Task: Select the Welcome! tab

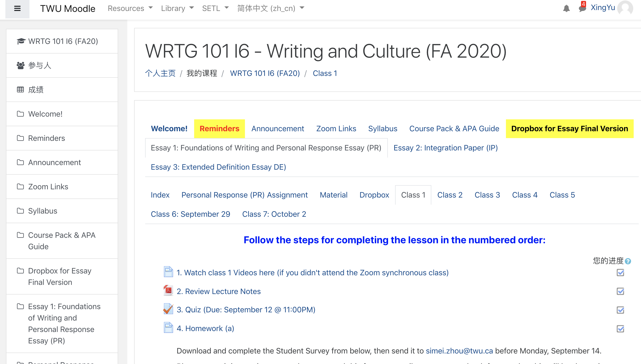Action: coord(169,128)
